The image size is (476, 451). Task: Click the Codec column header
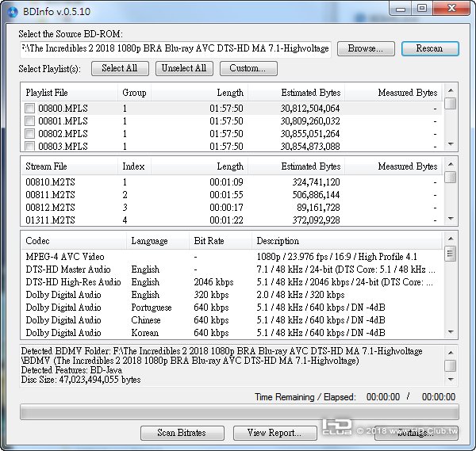(74, 241)
